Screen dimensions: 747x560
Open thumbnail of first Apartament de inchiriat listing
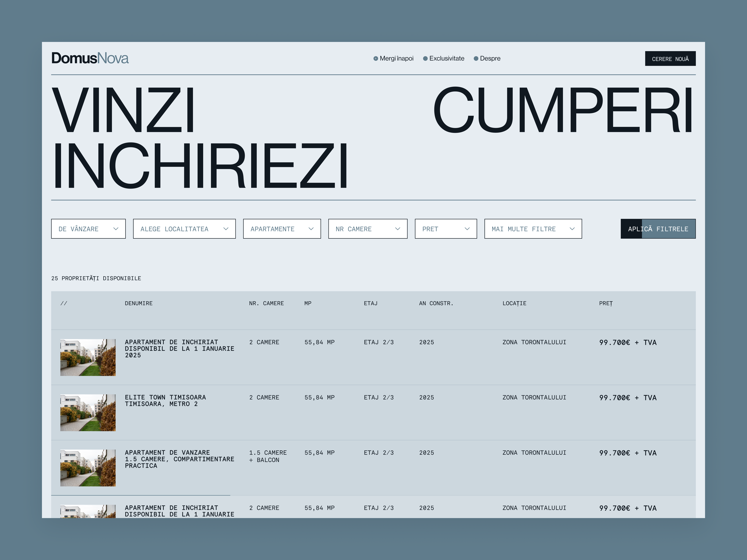click(88, 357)
